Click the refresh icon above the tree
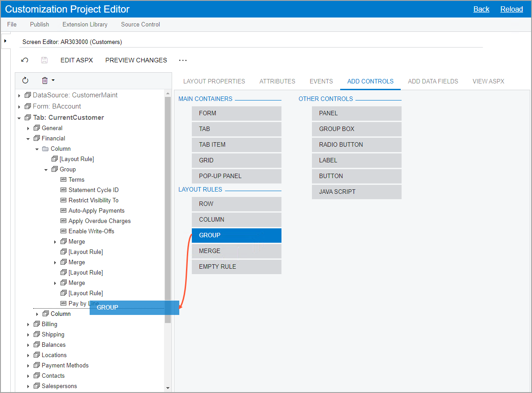 click(x=25, y=80)
